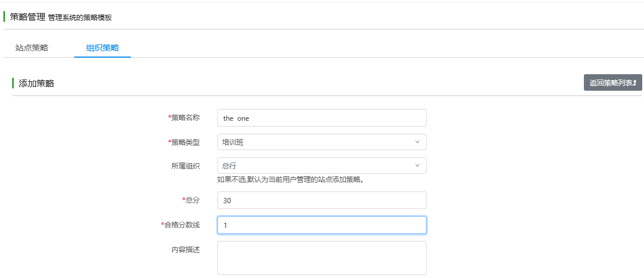644x278 pixels.
Task: Click the empty 内容描述 text area
Action: click(322, 258)
